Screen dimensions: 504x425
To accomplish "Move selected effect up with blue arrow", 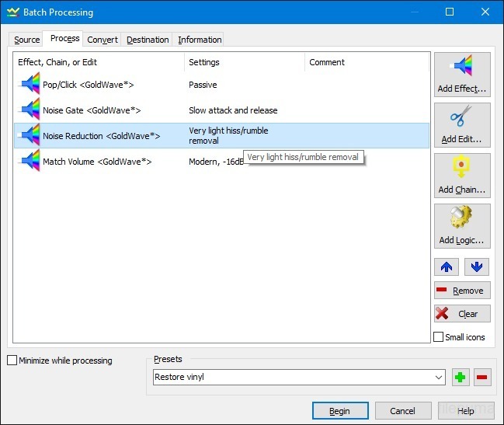I will (x=447, y=266).
